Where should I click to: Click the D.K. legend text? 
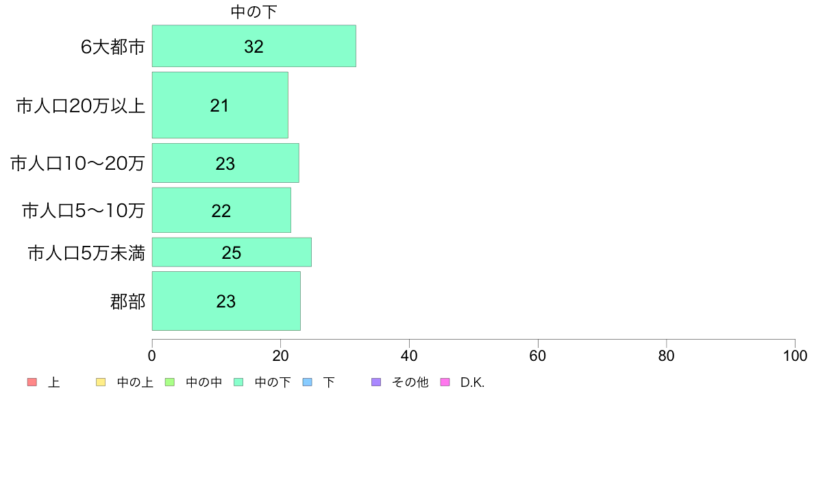click(x=472, y=383)
